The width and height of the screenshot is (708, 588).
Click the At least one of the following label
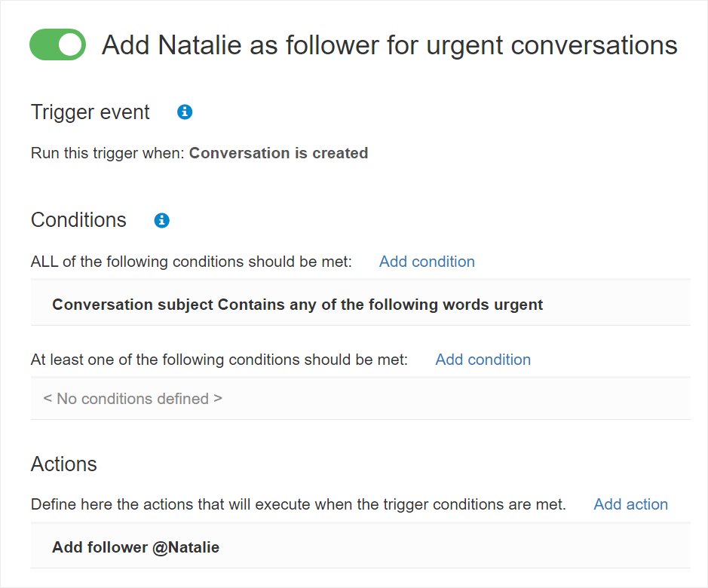pos(219,360)
